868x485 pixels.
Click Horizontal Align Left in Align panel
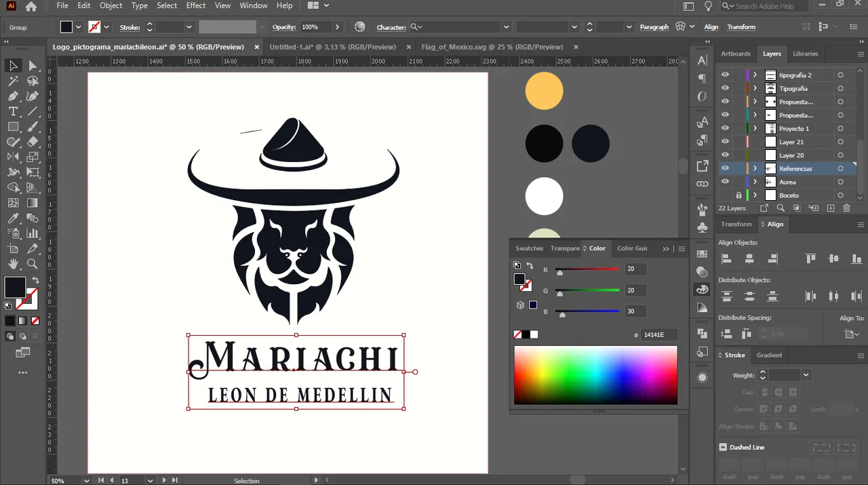point(726,258)
